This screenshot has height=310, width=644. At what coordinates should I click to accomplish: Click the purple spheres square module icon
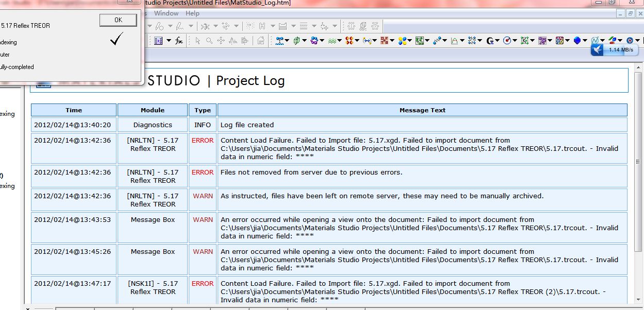[x=542, y=41]
